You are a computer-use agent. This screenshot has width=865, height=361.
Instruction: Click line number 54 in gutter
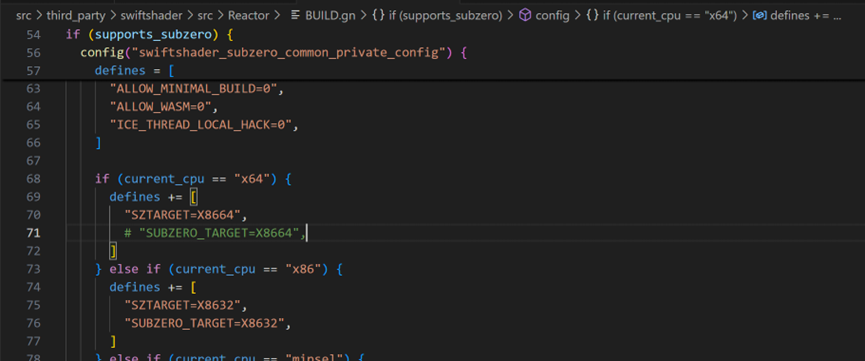coord(34,35)
